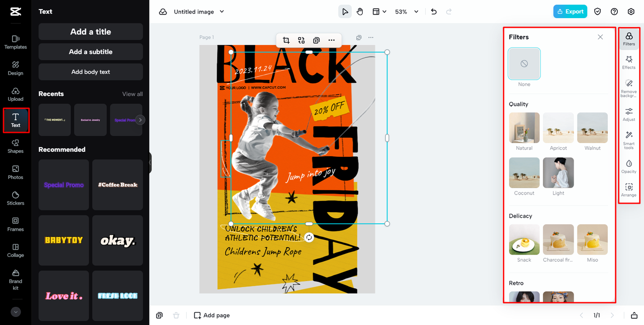Screen dimensions: 644x325
Task: Expand more recents with arrow button
Action: (140, 120)
